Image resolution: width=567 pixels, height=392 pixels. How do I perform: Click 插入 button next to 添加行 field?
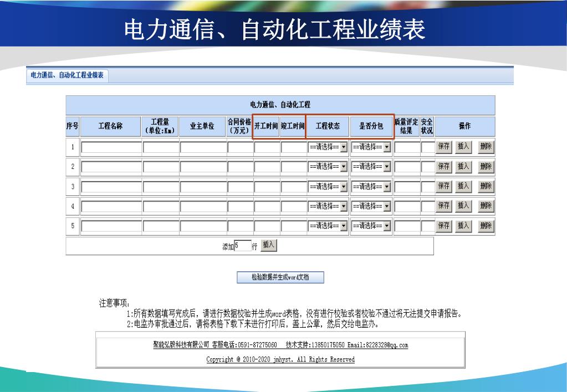coord(268,245)
